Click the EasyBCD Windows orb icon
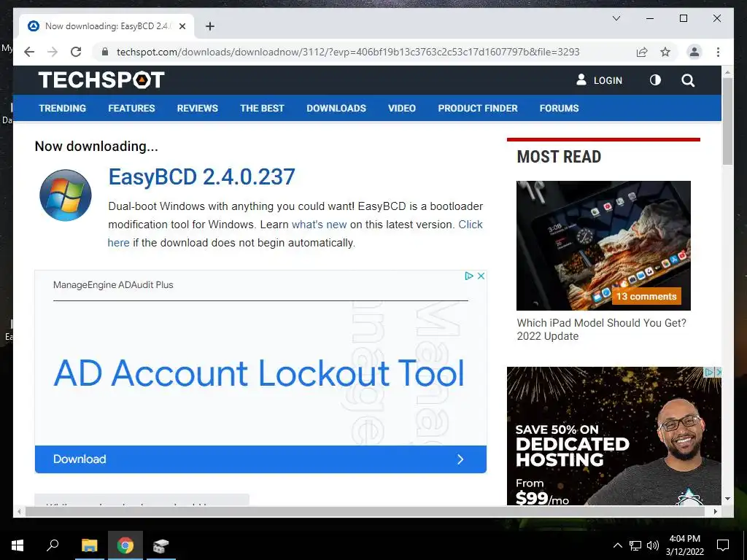 (x=65, y=195)
